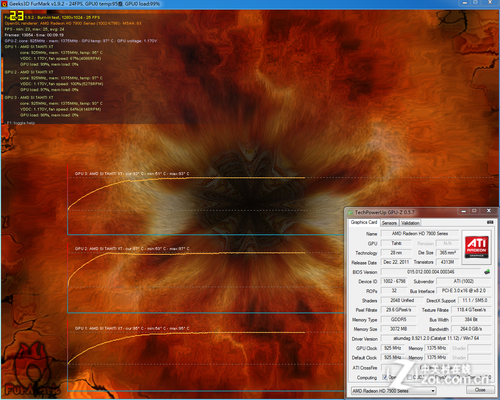Click the '28 nm' technology value
This screenshot has width=500, height=400.
point(396,253)
